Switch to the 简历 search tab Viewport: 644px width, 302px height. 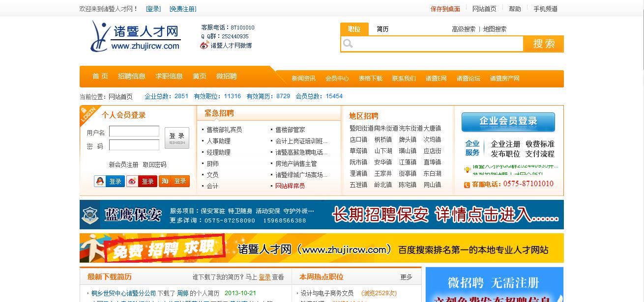tap(382, 29)
